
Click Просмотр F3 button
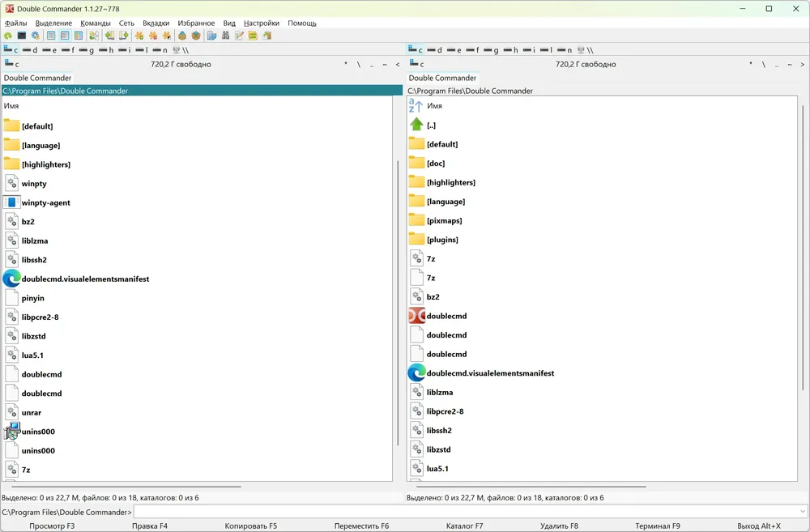pos(52,526)
